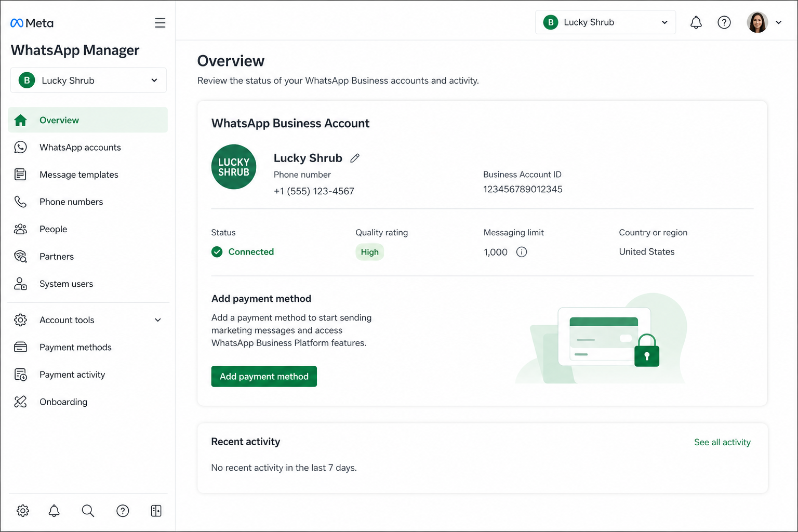Click the Onboarding icon
Image resolution: width=798 pixels, height=532 pixels.
[20, 402]
